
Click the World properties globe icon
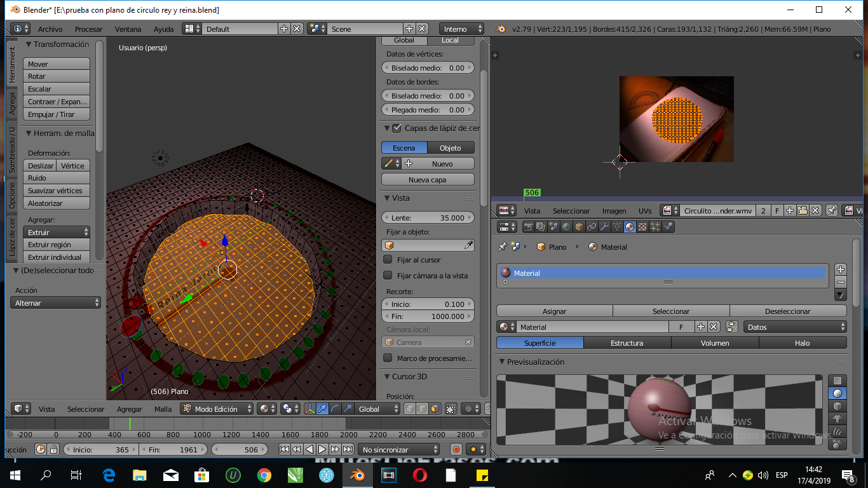[x=566, y=227]
